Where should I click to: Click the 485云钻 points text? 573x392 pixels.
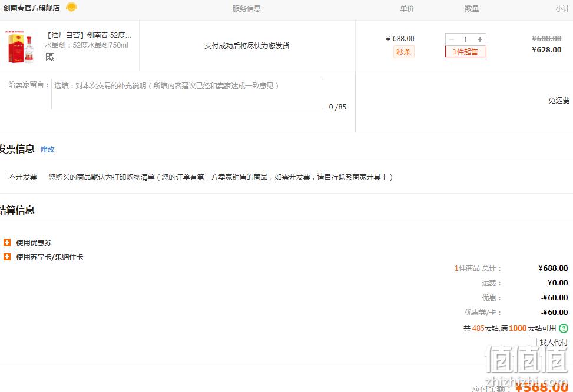[x=486, y=328]
